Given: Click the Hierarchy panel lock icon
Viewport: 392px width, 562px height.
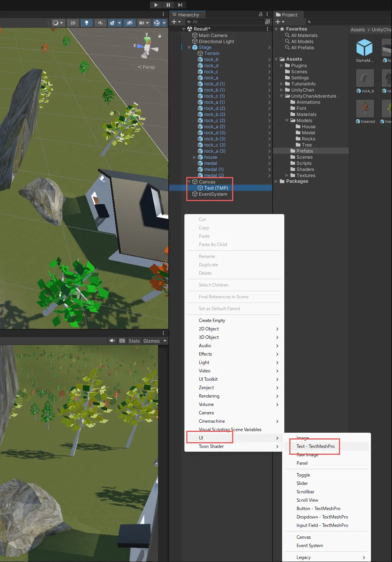Looking at the screenshot, I should tap(261, 14).
